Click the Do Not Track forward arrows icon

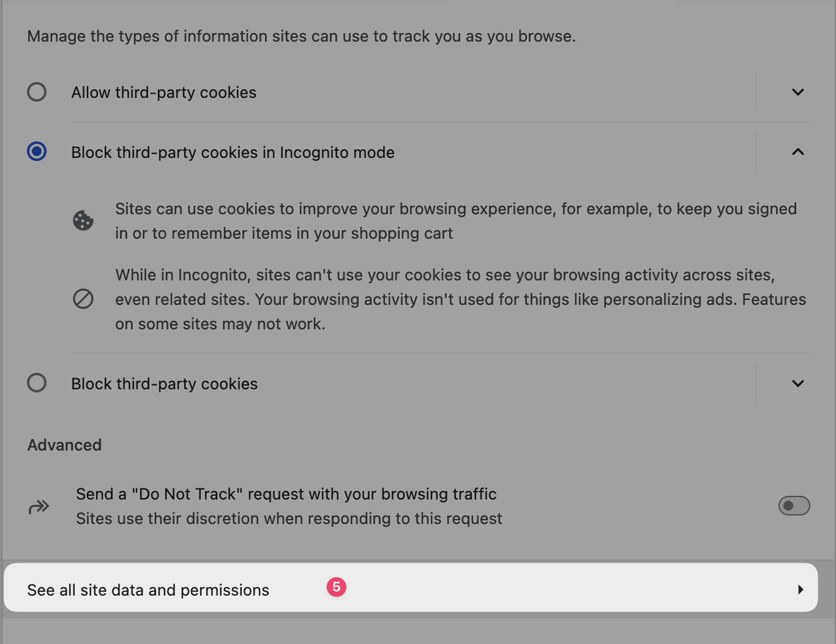pos(39,506)
